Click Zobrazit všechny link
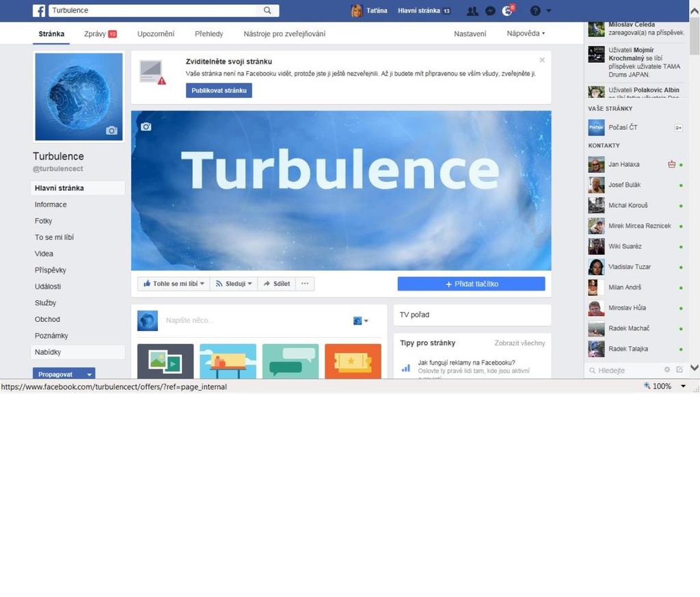 [x=520, y=343]
